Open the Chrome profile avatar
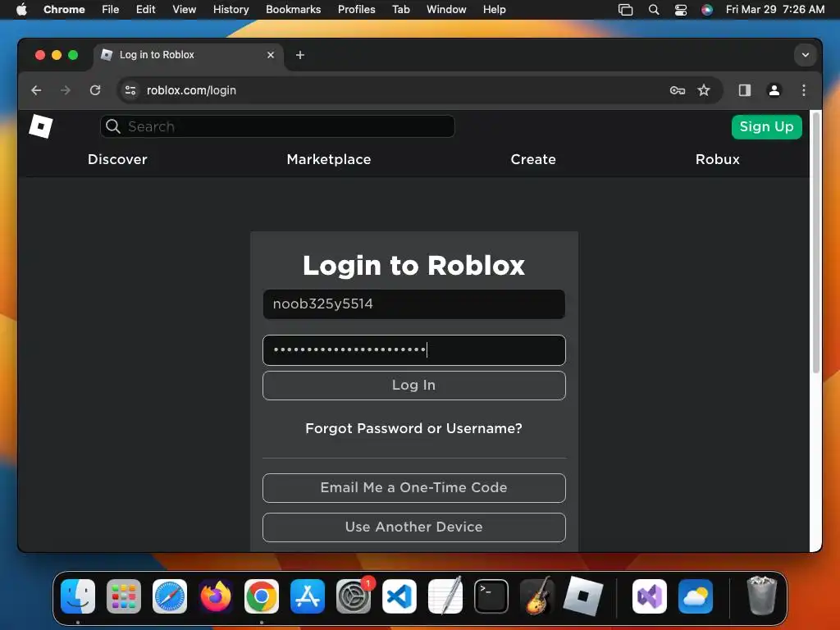Viewport: 840px width, 630px height. click(774, 90)
